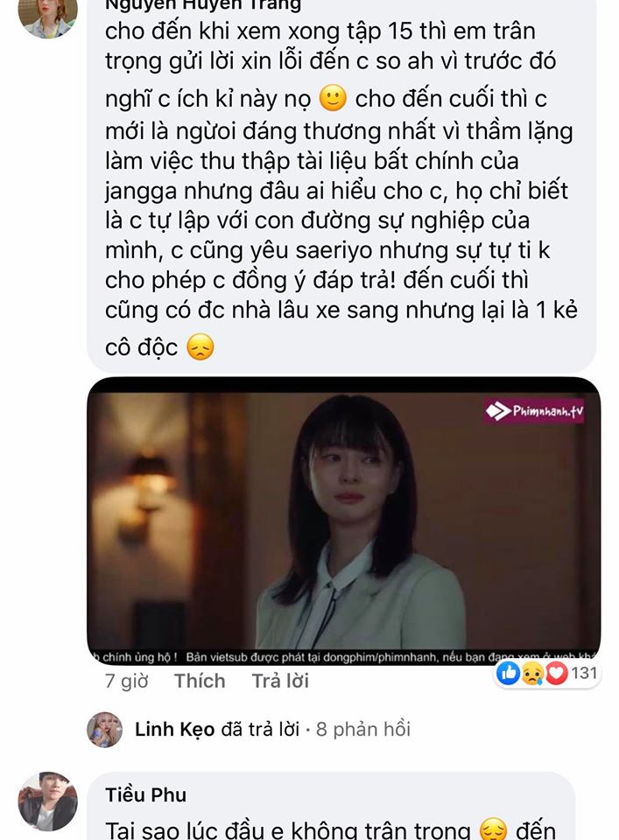Open the 131 reactions count

tap(584, 672)
